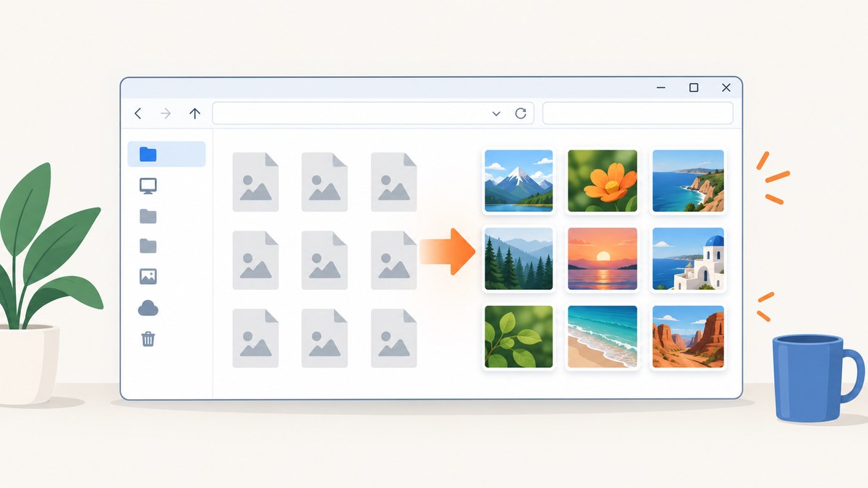This screenshot has width=868, height=488.
Task: Open the computer monitor sidebar item
Action: [x=148, y=187]
